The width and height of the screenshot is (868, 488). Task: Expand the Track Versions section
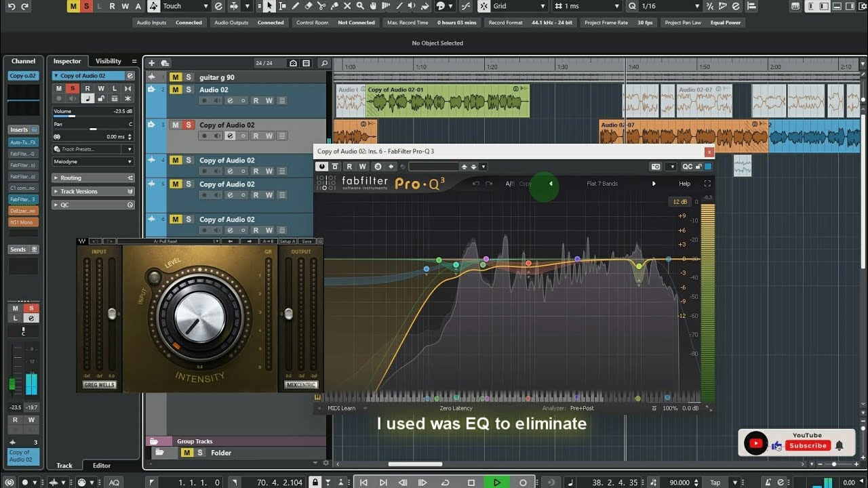pyautogui.click(x=94, y=191)
